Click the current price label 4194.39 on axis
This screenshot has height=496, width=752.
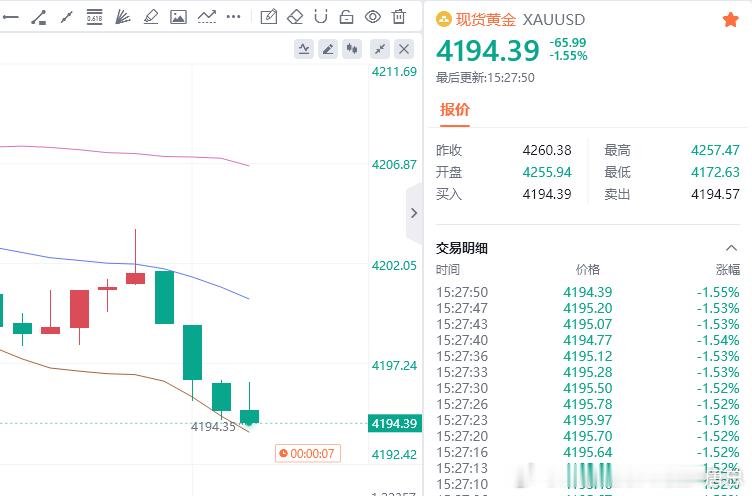(x=395, y=424)
